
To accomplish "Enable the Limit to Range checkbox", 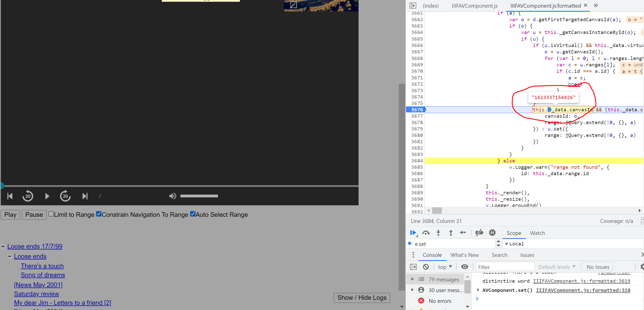I will (x=51, y=214).
